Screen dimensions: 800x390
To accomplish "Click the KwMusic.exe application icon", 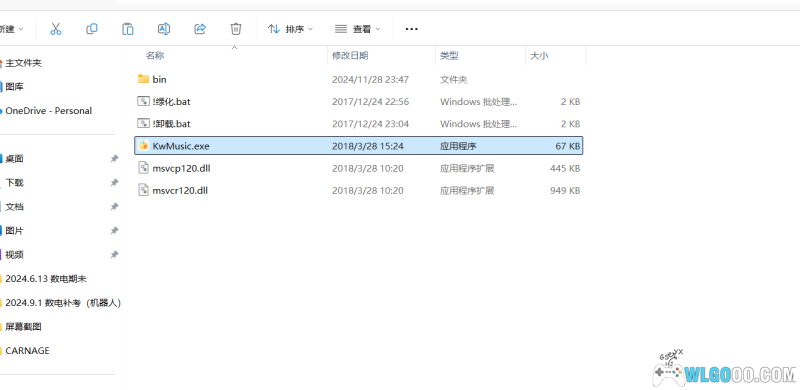I will (143, 146).
